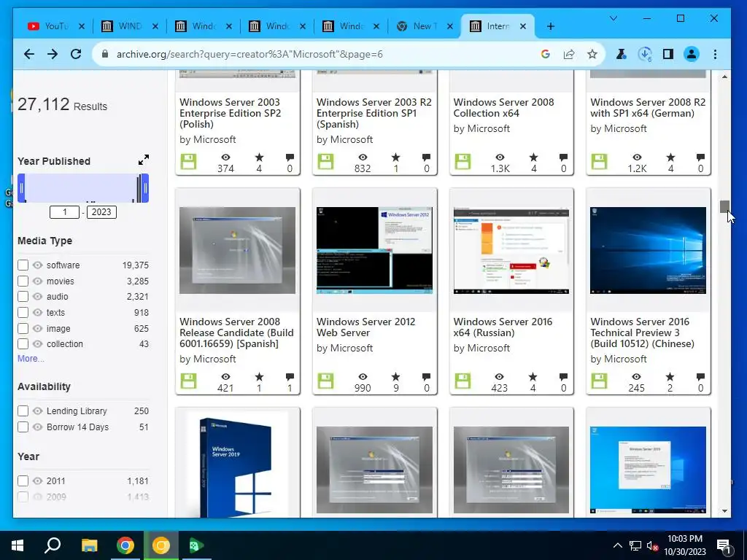Click the right handle of the year range slider
Viewport: 747px width, 560px height.
pos(145,188)
